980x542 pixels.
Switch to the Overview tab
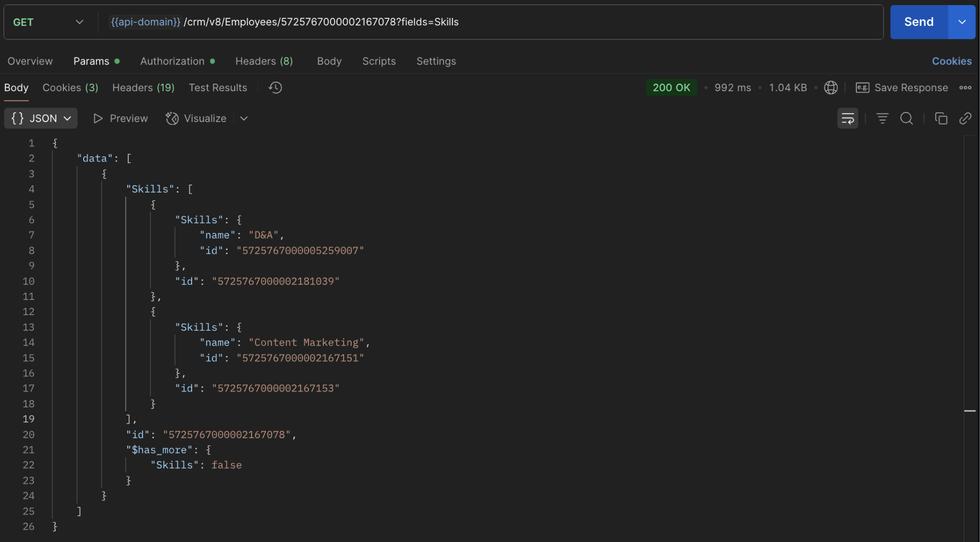[30, 61]
